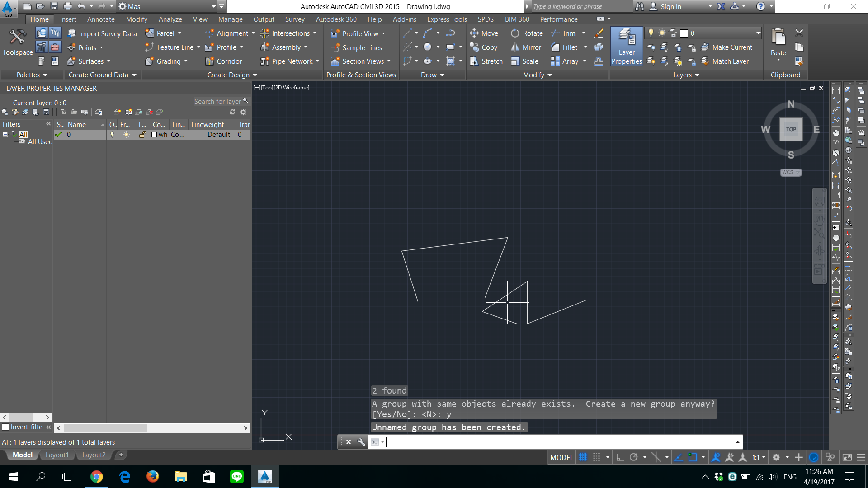Open the Annotate ribbon tab

(x=101, y=19)
